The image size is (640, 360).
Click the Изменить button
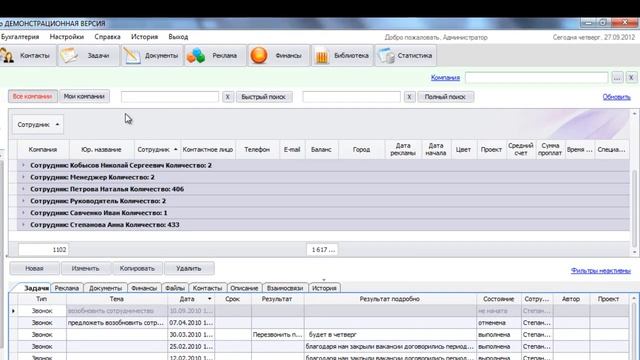[x=85, y=268]
